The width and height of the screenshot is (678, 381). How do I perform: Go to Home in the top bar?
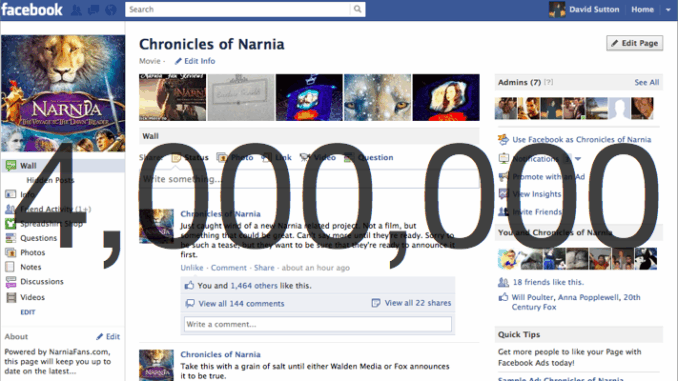642,9
